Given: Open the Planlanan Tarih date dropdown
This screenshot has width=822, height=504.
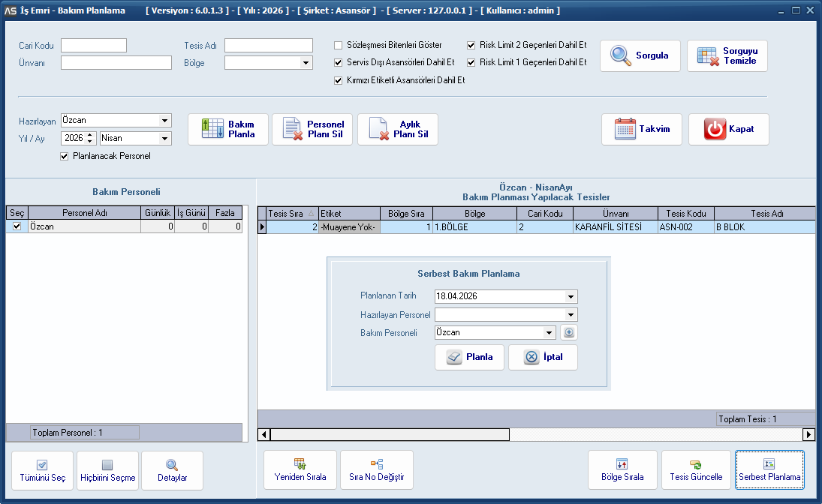Looking at the screenshot, I should pyautogui.click(x=571, y=297).
